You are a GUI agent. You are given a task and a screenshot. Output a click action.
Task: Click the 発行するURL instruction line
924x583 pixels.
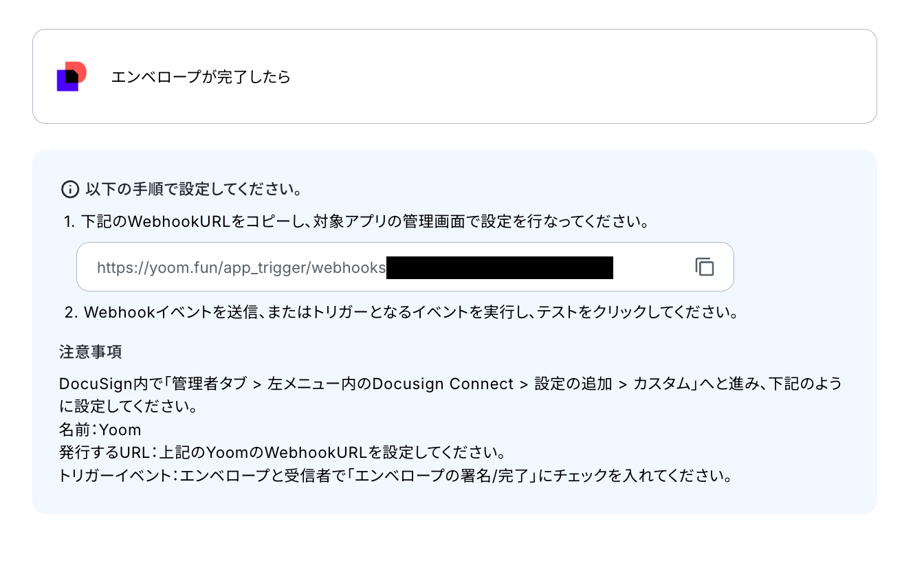pyautogui.click(x=283, y=453)
